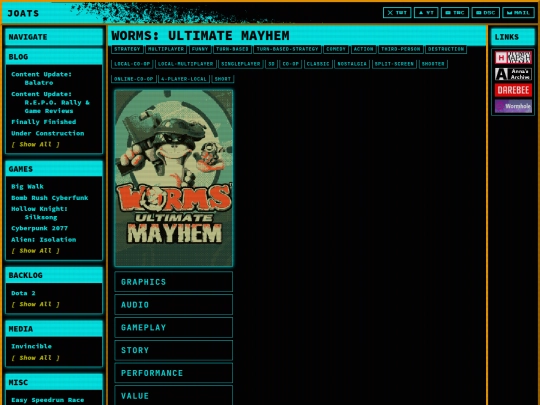Expand the AUDIO review section
Viewport: 540px width, 405px height.
(x=174, y=304)
